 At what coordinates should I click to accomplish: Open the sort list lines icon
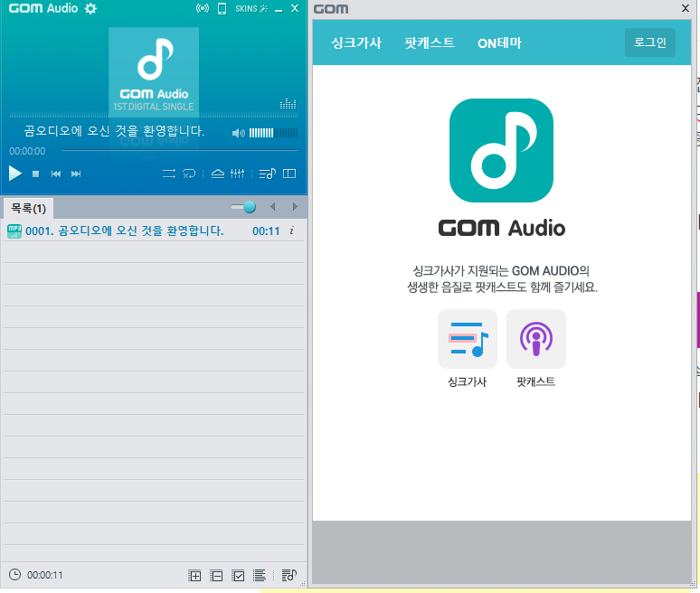click(260, 576)
